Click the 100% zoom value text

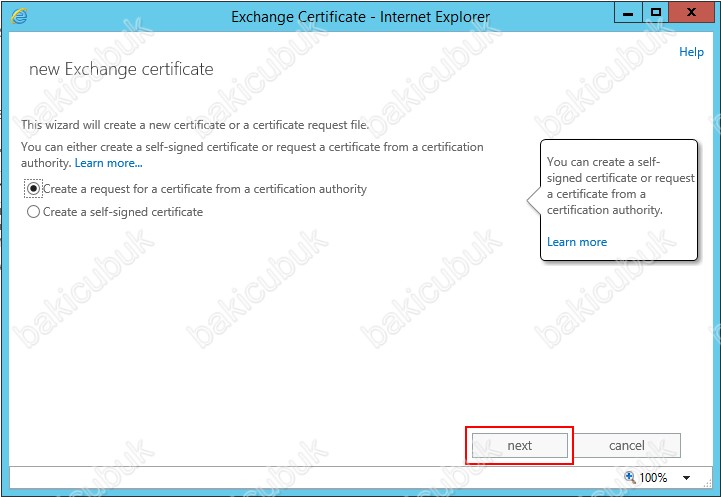click(653, 478)
